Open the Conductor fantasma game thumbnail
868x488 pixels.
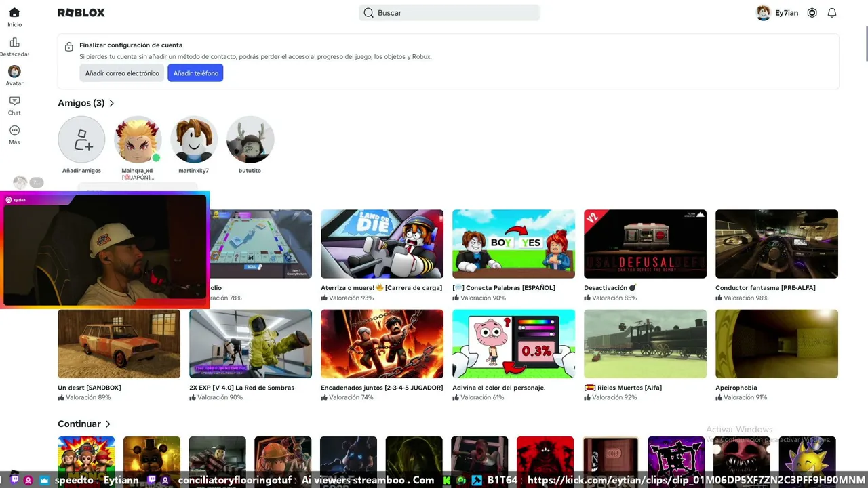776,244
